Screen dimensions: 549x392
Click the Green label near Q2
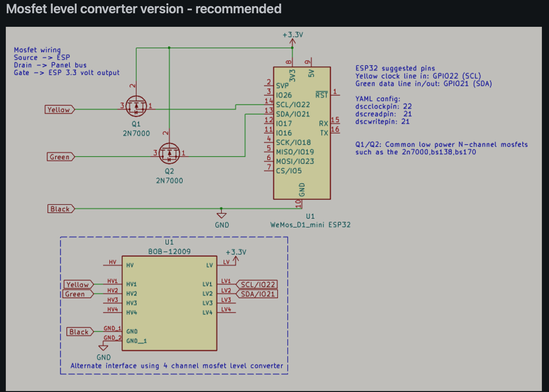tap(61, 157)
